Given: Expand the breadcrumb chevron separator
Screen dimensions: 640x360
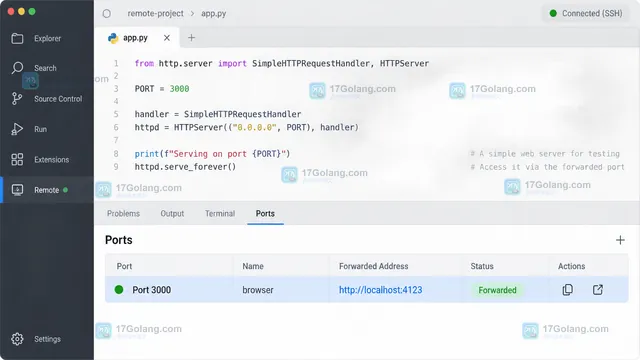Looking at the screenshot, I should pos(192,13).
